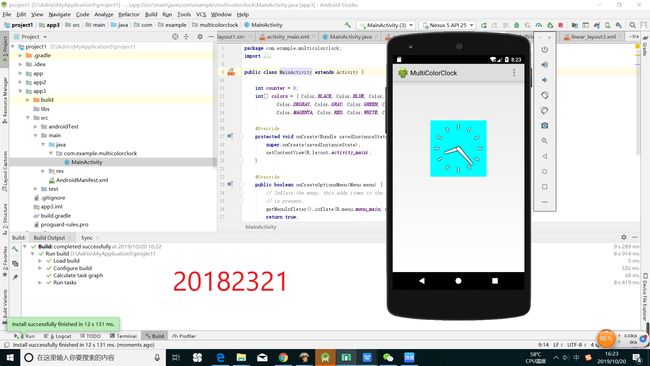The height and width of the screenshot is (366, 650).
Task: Open Project panel settings gear
Action: [x=200, y=37]
